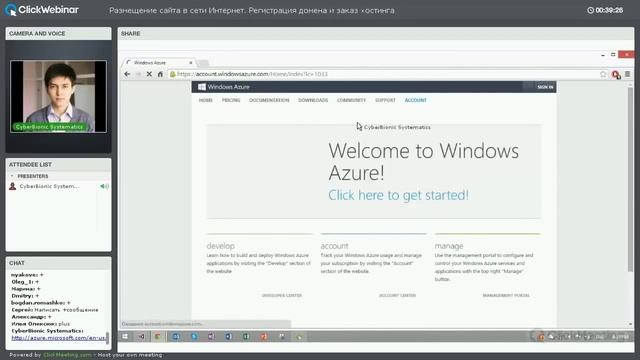Image resolution: width=640 pixels, height=360 pixels.
Task: Click the 'Click here to get started!' link
Action: pyautogui.click(x=398, y=195)
